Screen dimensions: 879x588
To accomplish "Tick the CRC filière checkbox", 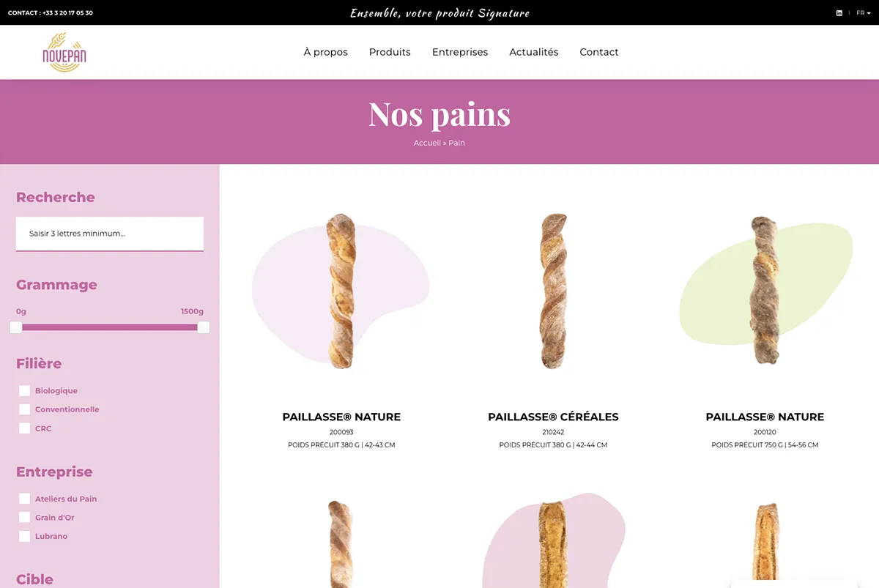I will (25, 428).
